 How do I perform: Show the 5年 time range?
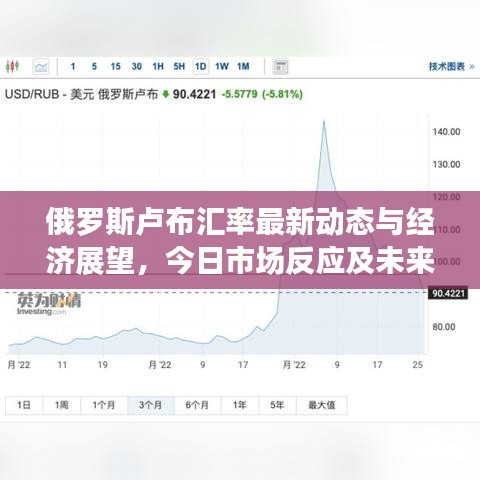click(x=277, y=405)
